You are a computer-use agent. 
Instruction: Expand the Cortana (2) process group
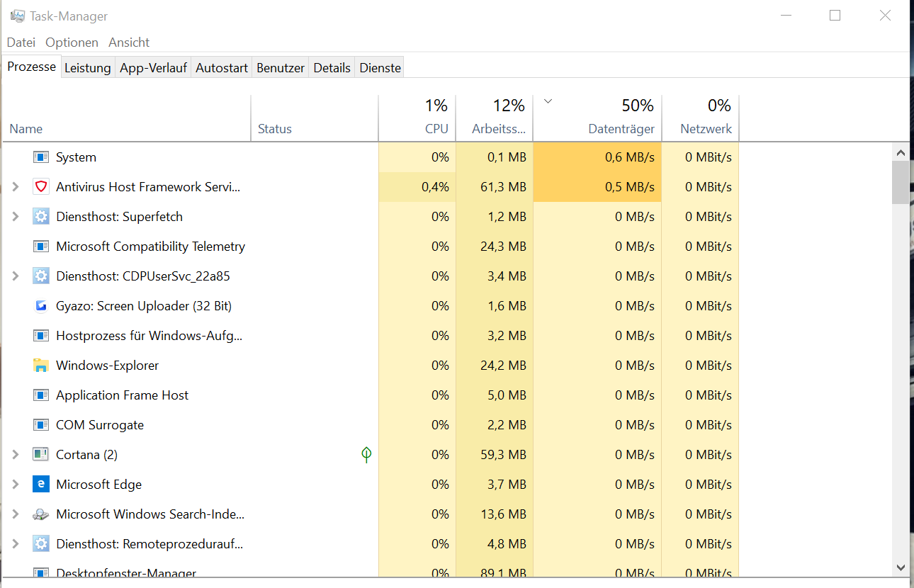[x=16, y=455]
